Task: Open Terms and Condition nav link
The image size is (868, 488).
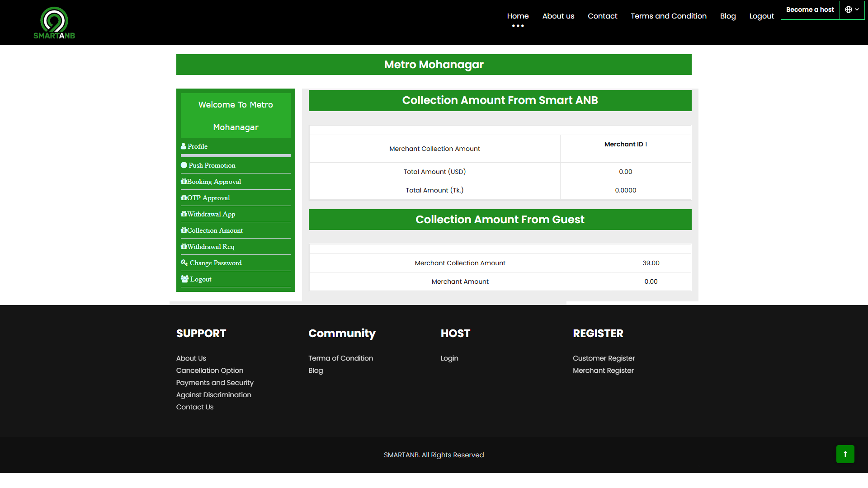Action: click(669, 16)
